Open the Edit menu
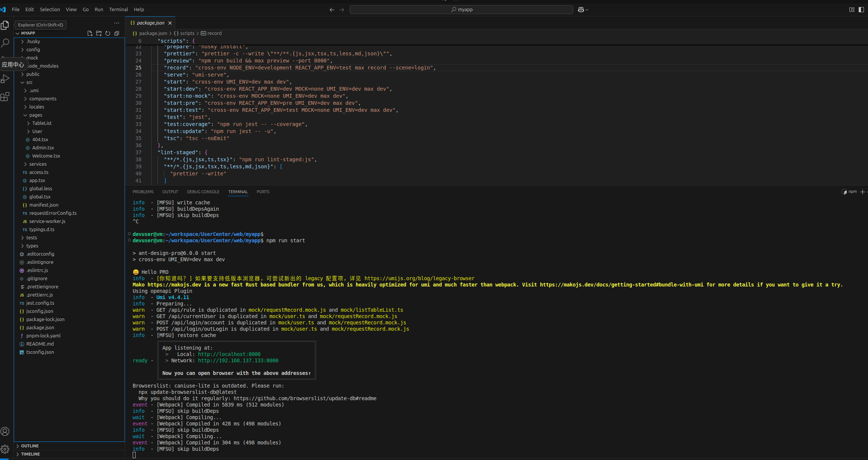The image size is (868, 460). pos(30,10)
